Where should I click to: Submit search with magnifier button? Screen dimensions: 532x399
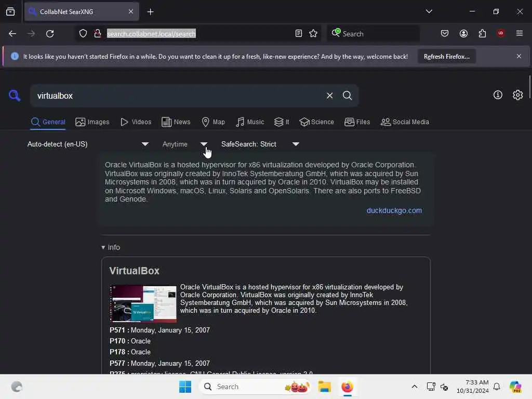(x=347, y=96)
